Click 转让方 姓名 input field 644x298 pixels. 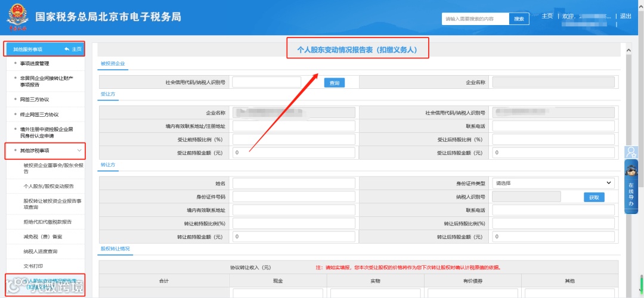point(293,183)
